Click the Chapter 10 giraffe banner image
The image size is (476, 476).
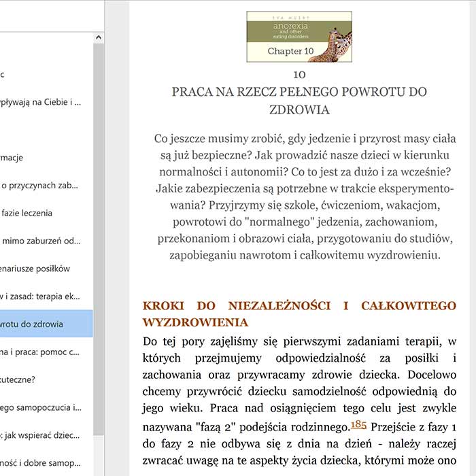(x=299, y=37)
